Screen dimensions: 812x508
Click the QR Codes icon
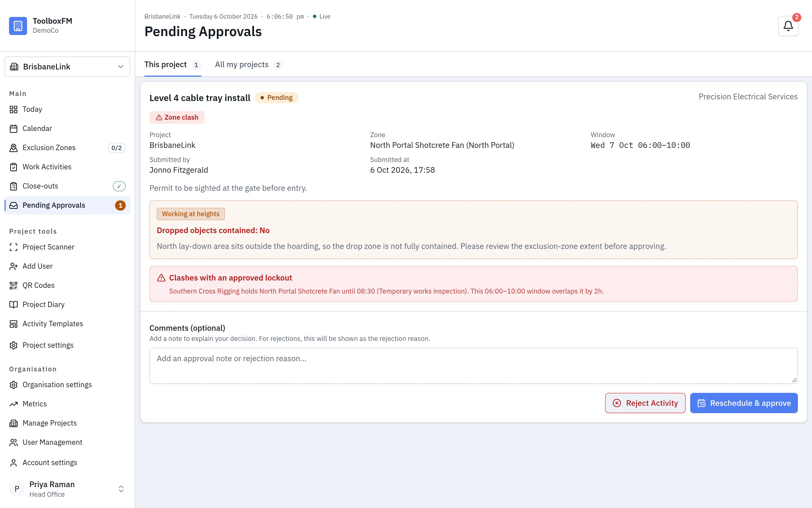[x=14, y=286]
